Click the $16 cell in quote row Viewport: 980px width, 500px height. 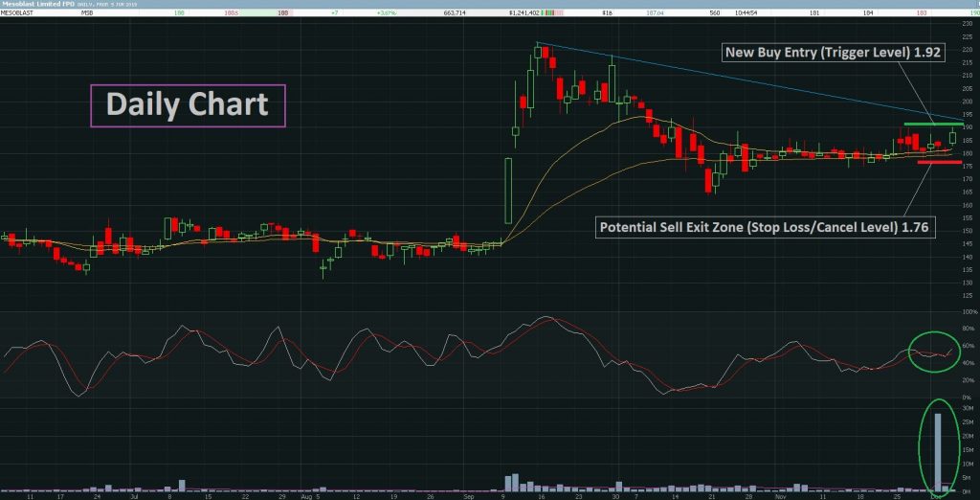606,12
